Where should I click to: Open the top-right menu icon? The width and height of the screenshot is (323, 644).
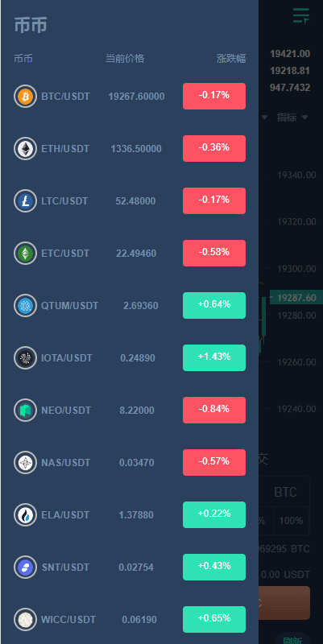(300, 16)
